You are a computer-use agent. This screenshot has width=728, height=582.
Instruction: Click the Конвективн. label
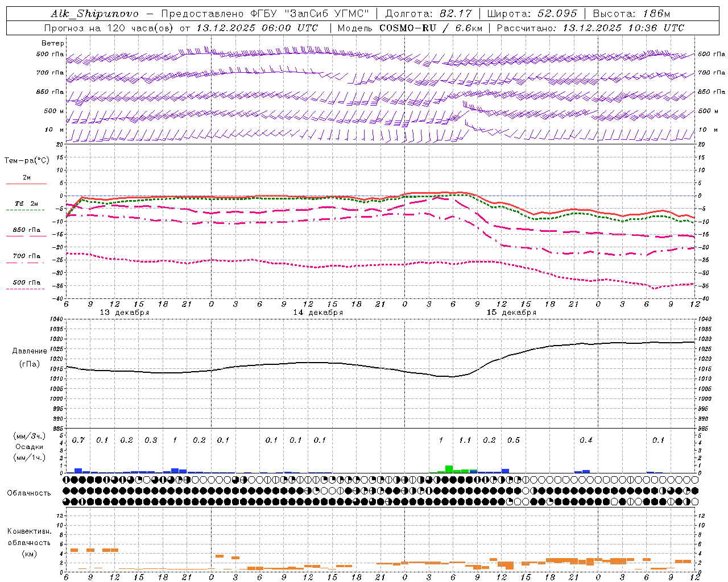pyautogui.click(x=30, y=531)
